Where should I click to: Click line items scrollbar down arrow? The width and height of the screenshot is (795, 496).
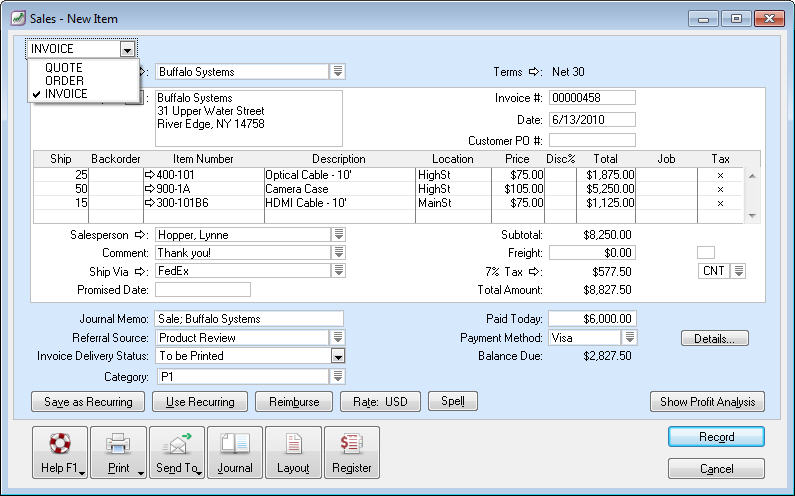(752, 216)
